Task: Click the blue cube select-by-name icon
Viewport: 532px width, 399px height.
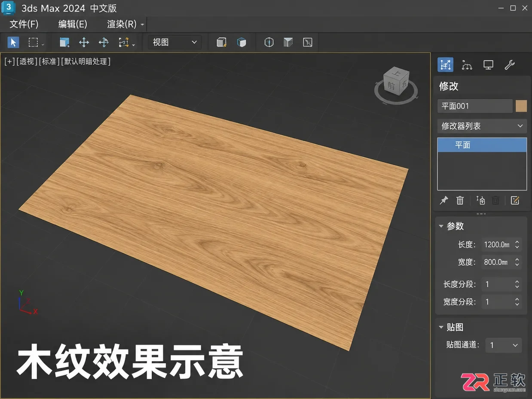Action: [x=64, y=42]
